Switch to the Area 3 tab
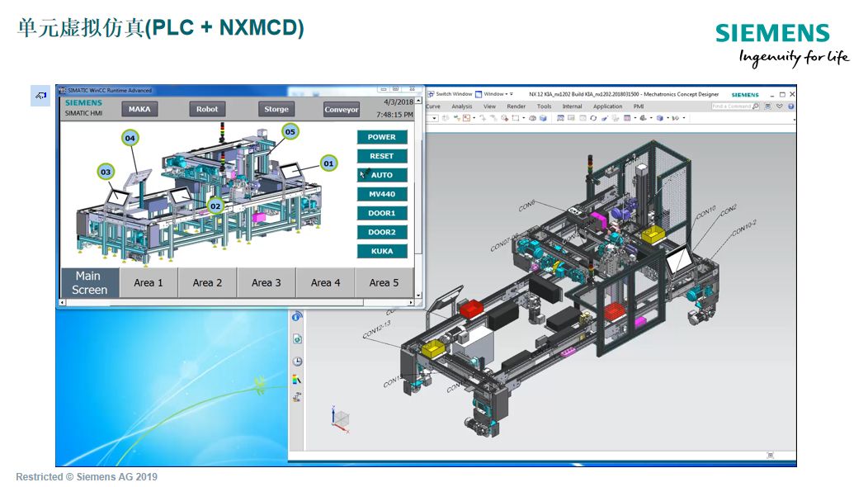Viewport: 868px width, 487px height. tap(266, 282)
